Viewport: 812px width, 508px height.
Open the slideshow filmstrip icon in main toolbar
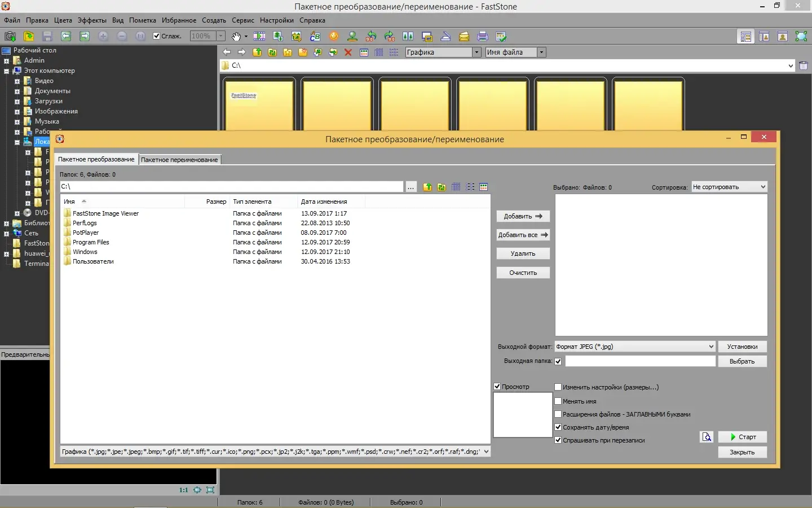pyautogui.click(x=259, y=36)
